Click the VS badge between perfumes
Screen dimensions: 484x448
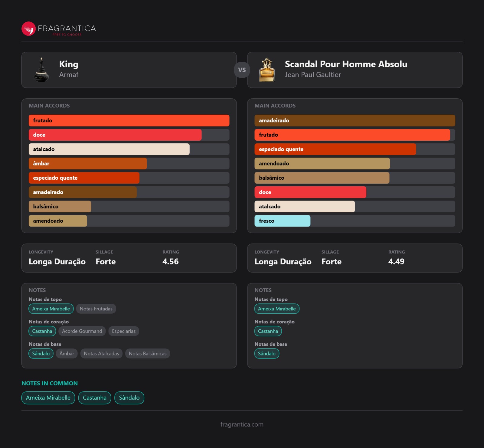[x=242, y=70]
